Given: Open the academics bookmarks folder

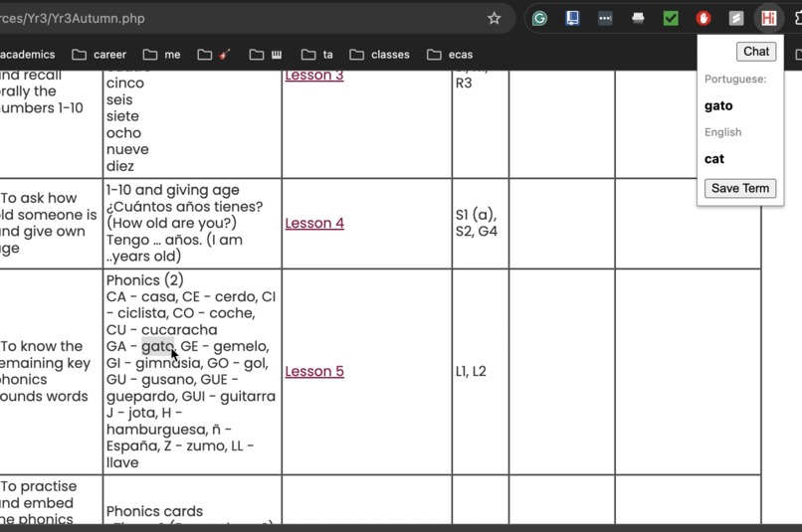Looking at the screenshot, I should [27, 55].
